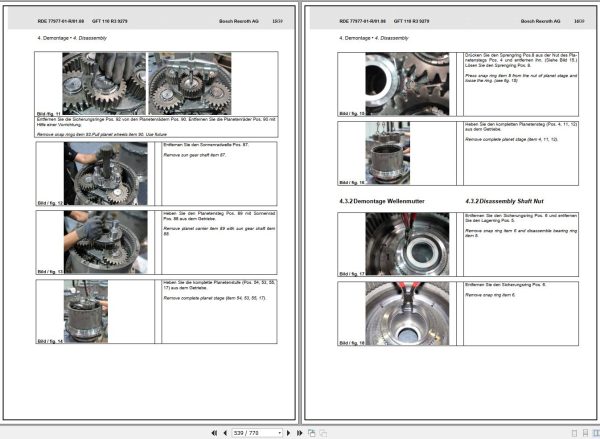Click the fig. 15 snap ring photo
This screenshot has width=600, height=439.
[x=407, y=84]
